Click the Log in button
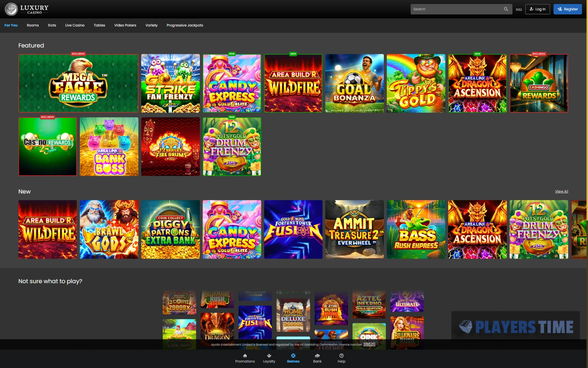 537,9
